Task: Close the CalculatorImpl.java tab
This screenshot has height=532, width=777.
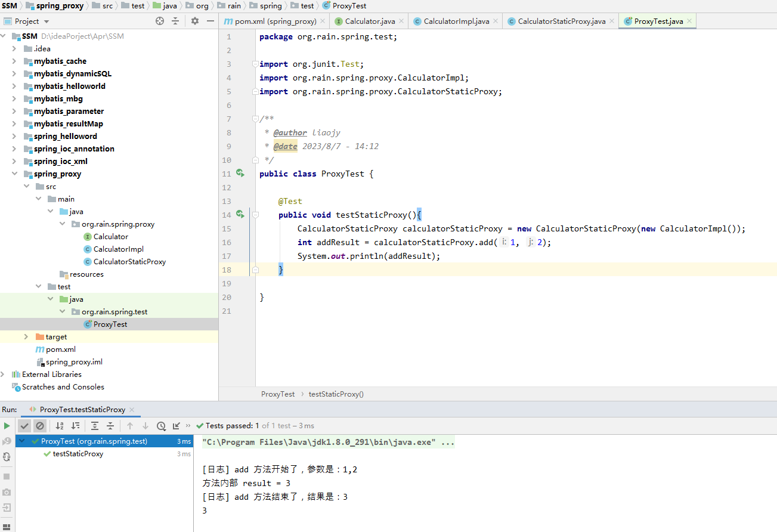Action: 495,21
